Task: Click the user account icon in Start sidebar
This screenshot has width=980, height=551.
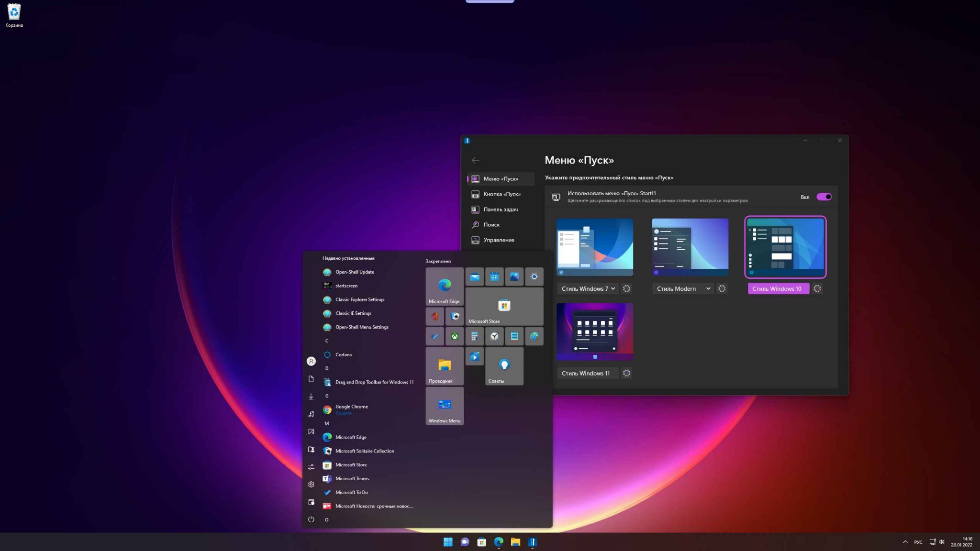Action: point(311,361)
